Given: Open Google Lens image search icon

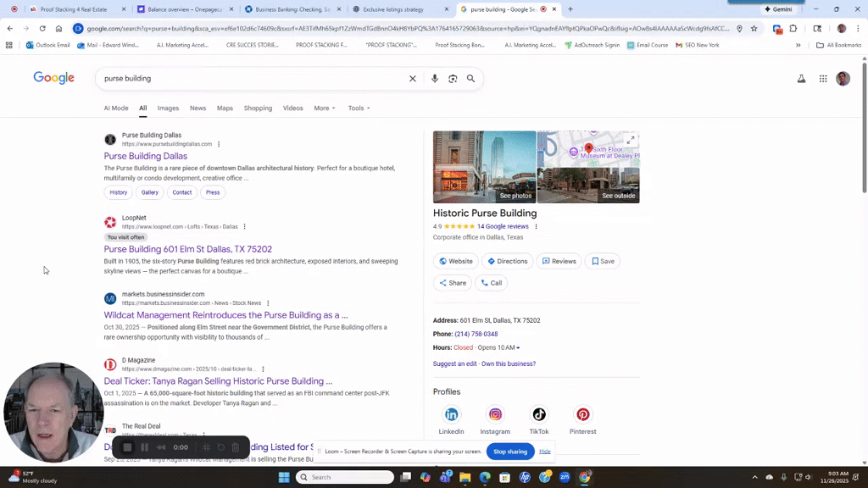Looking at the screenshot, I should (x=453, y=79).
